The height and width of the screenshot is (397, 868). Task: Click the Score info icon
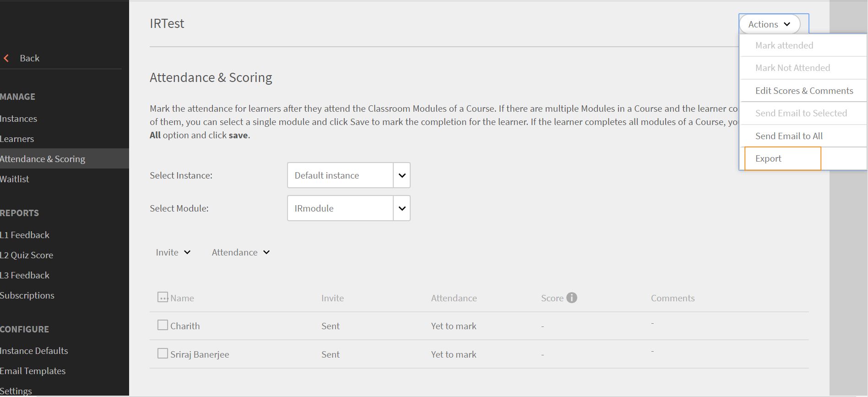(572, 298)
